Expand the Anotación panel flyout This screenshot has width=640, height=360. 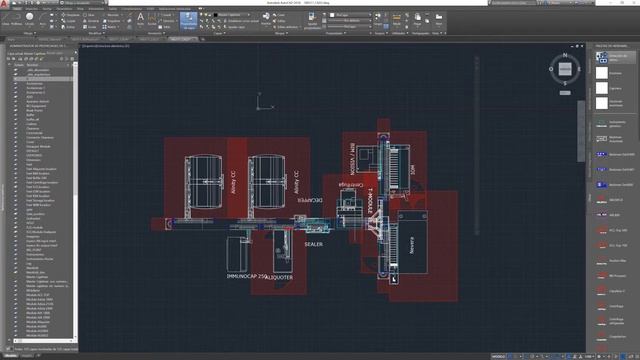(156, 33)
